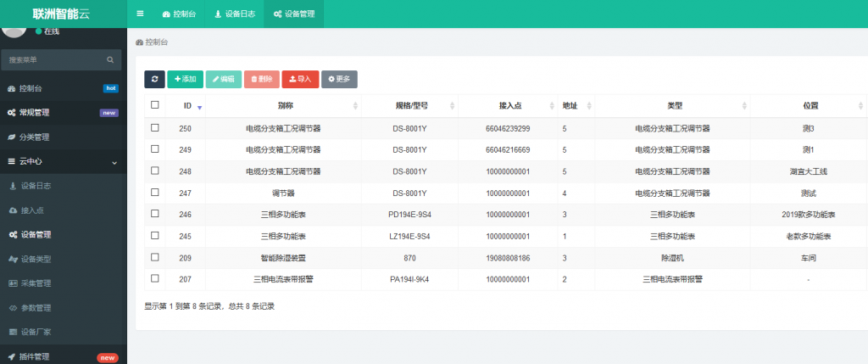Screen dimensions: 868x364
Task: Open 设备类型 in the sidebar
Action: click(x=36, y=259)
